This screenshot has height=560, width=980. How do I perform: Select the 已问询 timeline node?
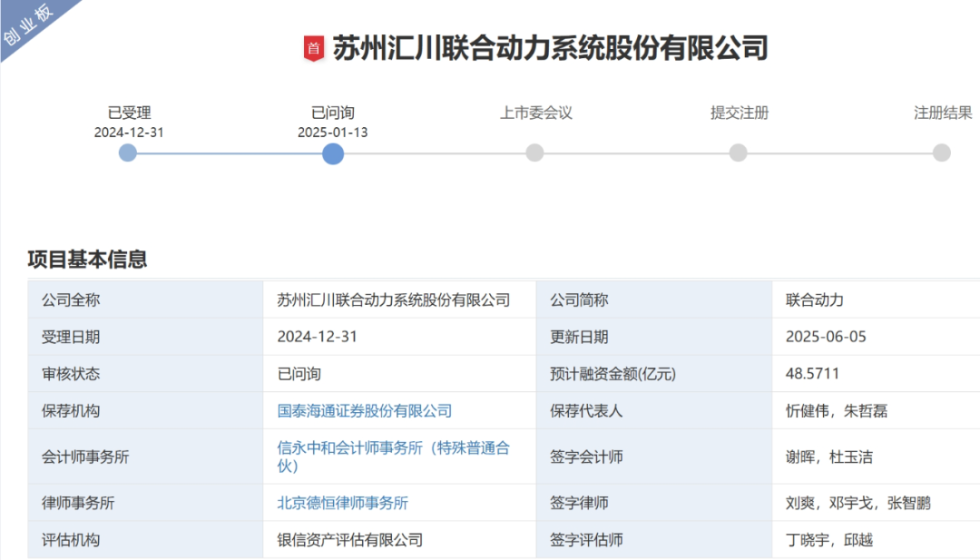pyautogui.click(x=332, y=153)
